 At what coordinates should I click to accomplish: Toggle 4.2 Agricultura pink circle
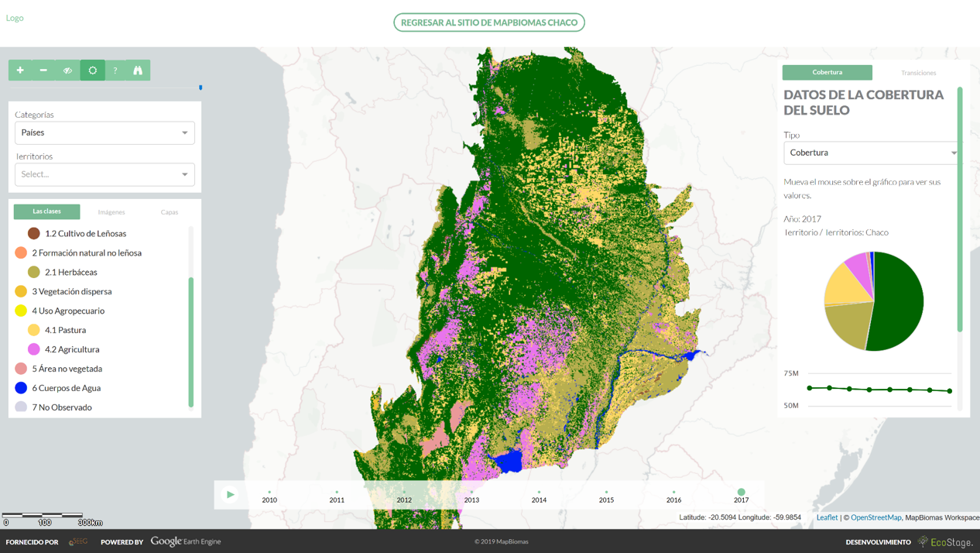[33, 349]
